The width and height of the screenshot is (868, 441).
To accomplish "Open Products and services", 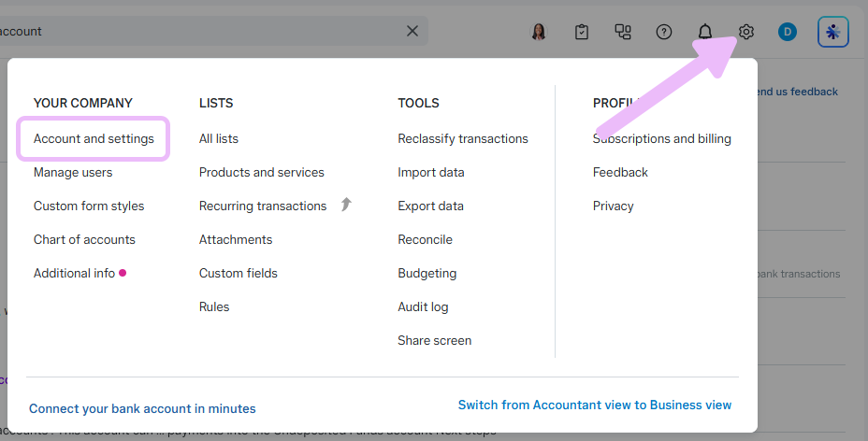I will (x=261, y=173).
